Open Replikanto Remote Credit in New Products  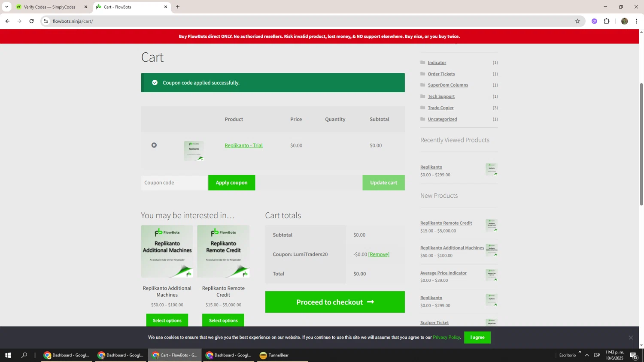coord(446,223)
